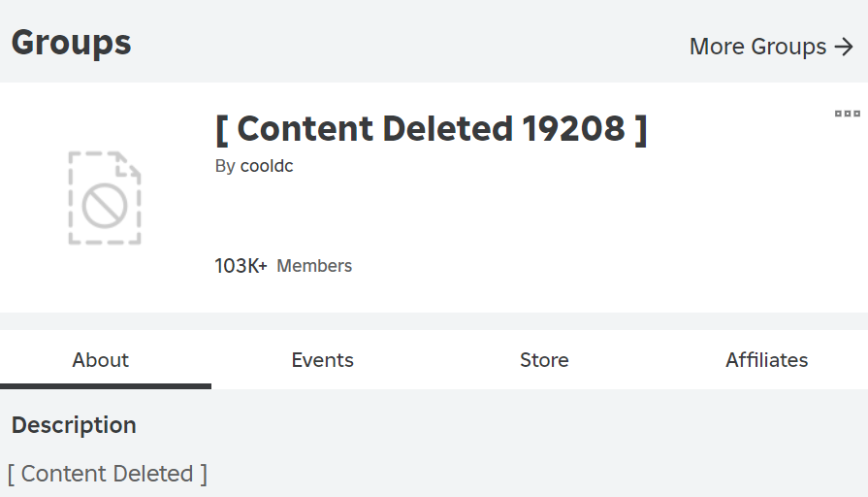
Task: Click the Content Deleted description text
Action: pos(108,474)
